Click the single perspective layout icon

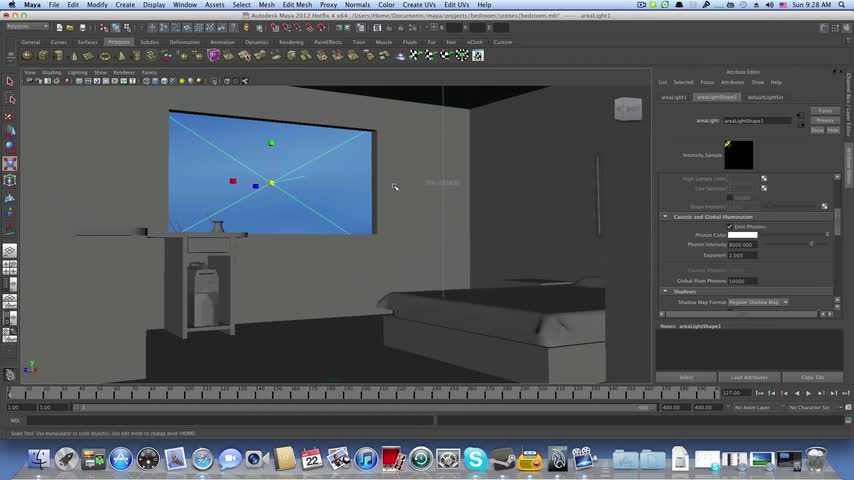10,251
